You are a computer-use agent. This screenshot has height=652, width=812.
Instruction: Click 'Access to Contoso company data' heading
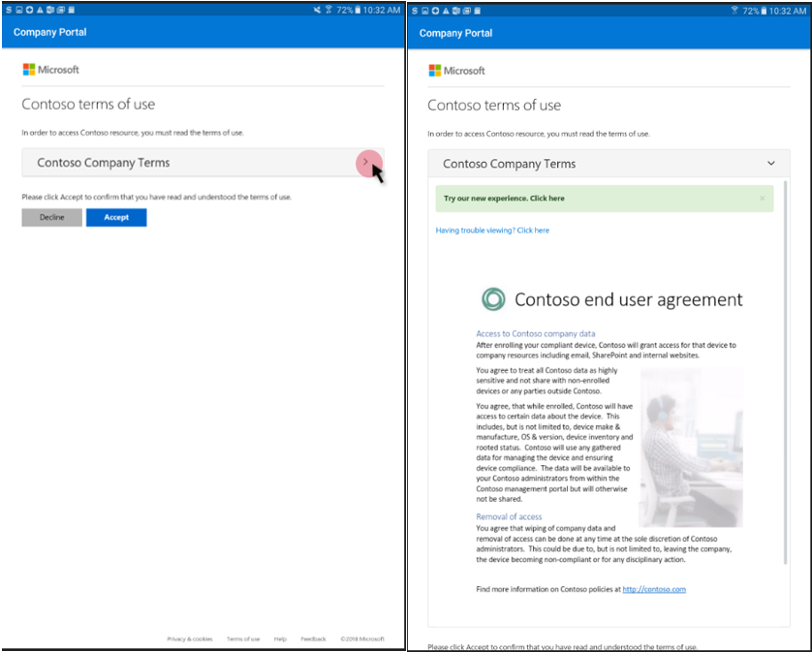(x=536, y=334)
